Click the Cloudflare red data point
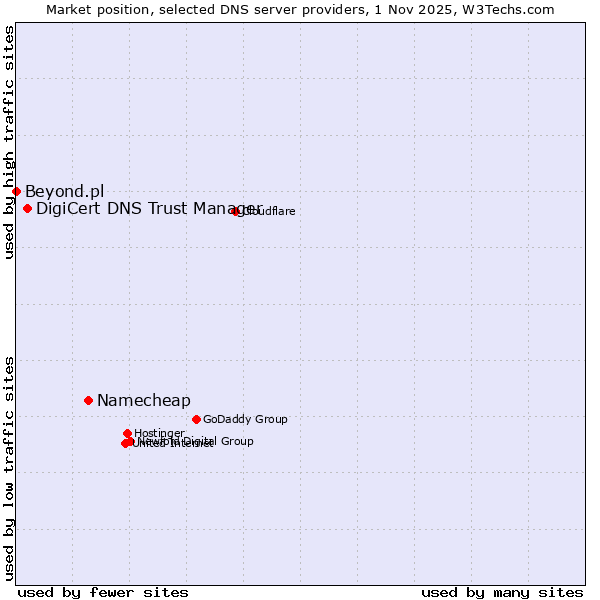 point(236,211)
